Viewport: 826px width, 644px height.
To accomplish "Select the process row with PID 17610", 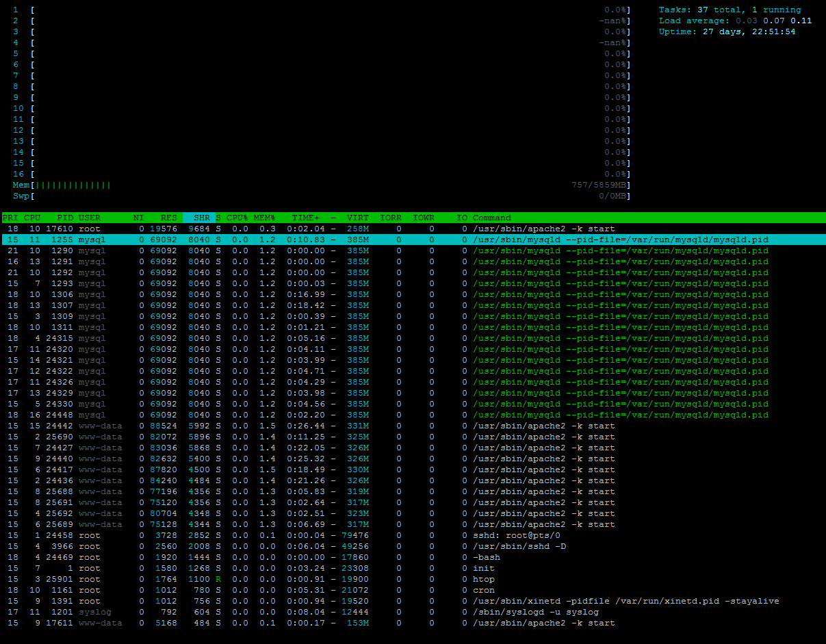I will pyautogui.click(x=413, y=229).
